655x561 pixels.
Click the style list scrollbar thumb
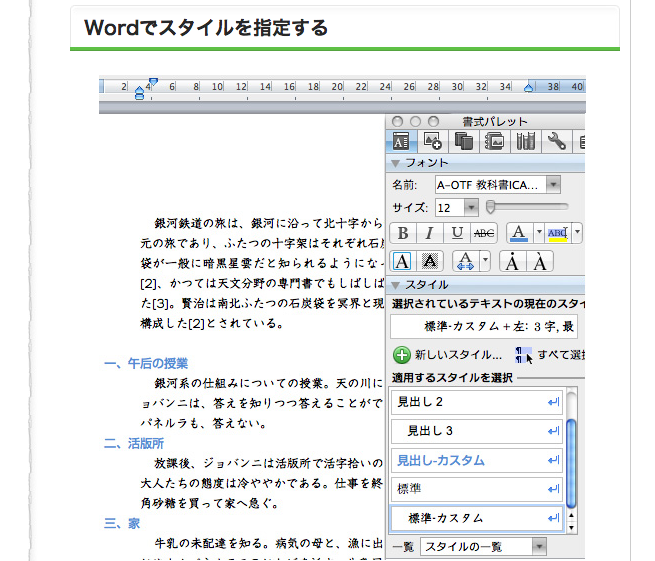[x=571, y=464]
